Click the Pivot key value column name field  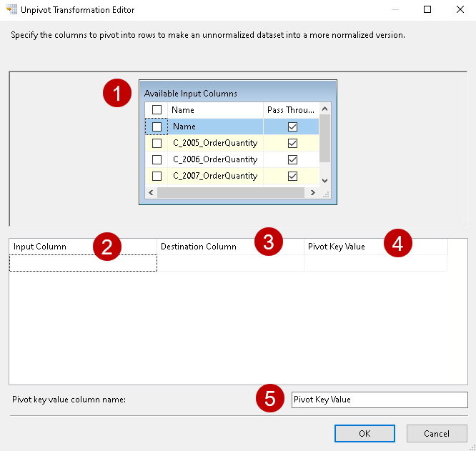pyautogui.click(x=380, y=400)
